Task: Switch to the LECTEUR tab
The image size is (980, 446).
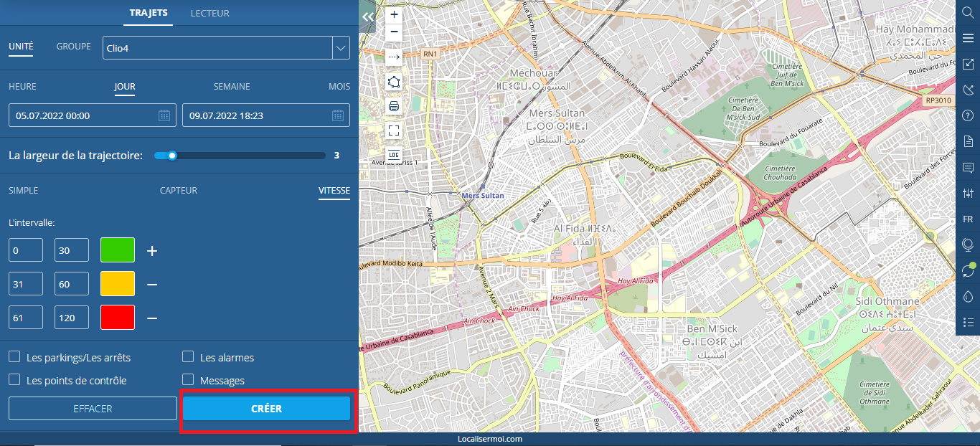Action: [210, 14]
